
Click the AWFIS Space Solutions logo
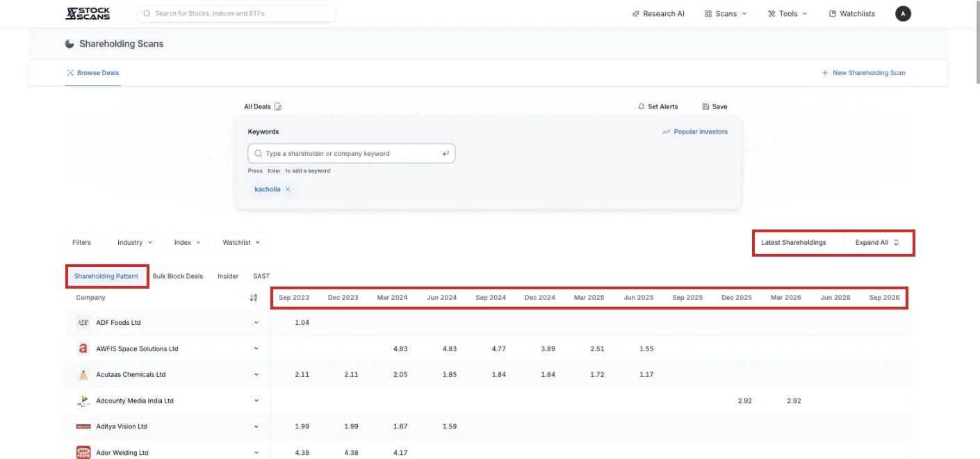coord(83,348)
